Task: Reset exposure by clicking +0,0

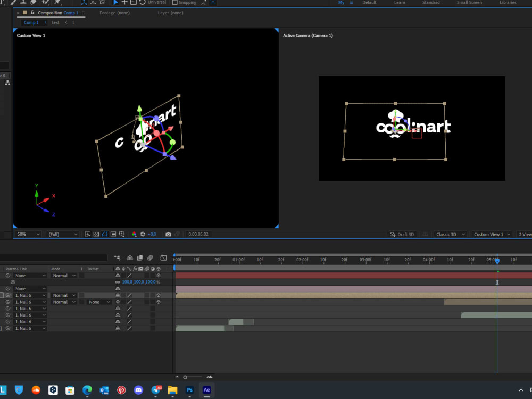Action: tap(152, 234)
